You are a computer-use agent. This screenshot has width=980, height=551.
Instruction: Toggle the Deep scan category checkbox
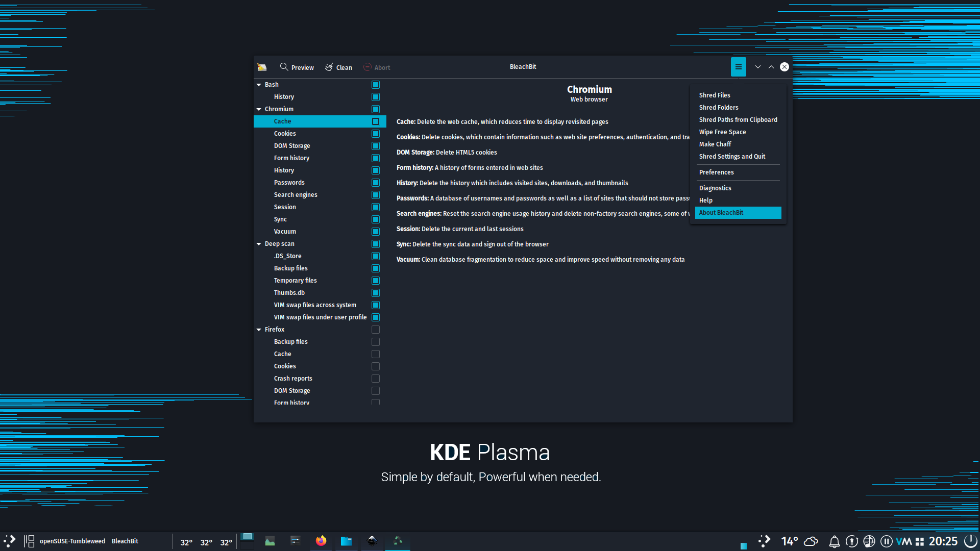pyautogui.click(x=376, y=244)
